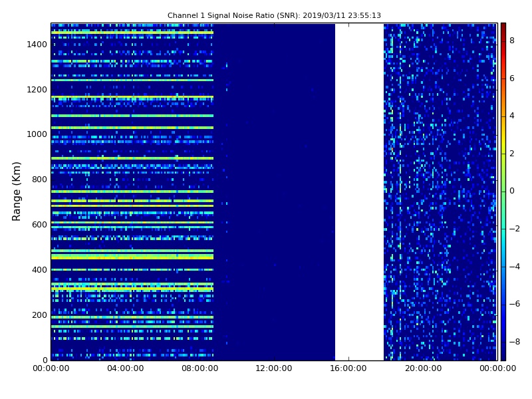
Task: Click the colorbar label −4
Action: [x=515, y=267]
